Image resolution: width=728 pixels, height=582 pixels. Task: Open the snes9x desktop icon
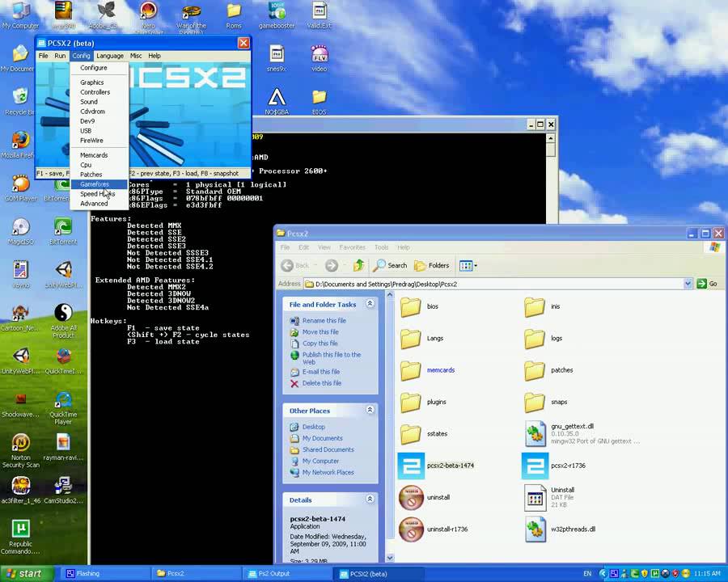pos(277,58)
